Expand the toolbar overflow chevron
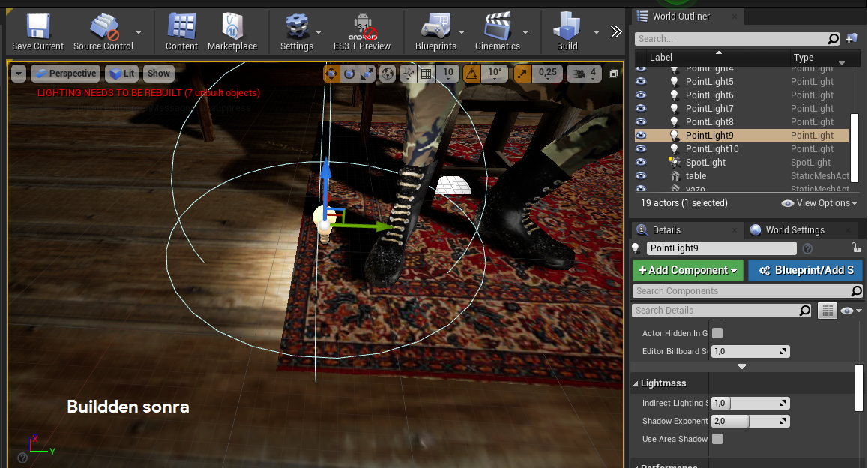Image resolution: width=868 pixels, height=468 pixels. pos(616,32)
